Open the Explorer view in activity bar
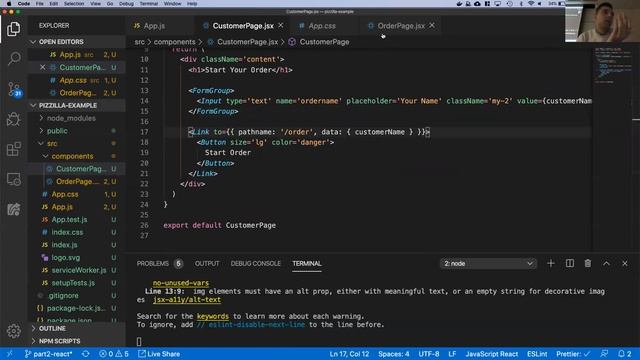This screenshot has height=360, width=640. 13,29
